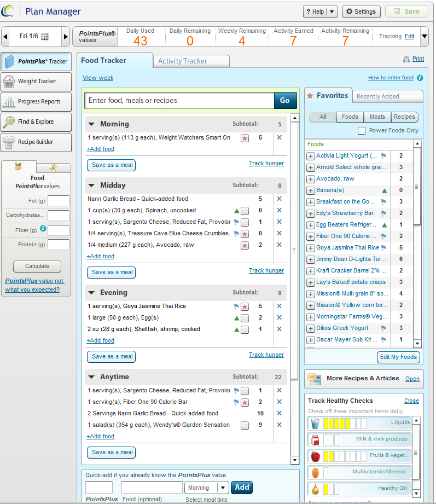Click the Calculate button
Image resolution: width=436 pixels, height=504 pixels.
click(37, 267)
